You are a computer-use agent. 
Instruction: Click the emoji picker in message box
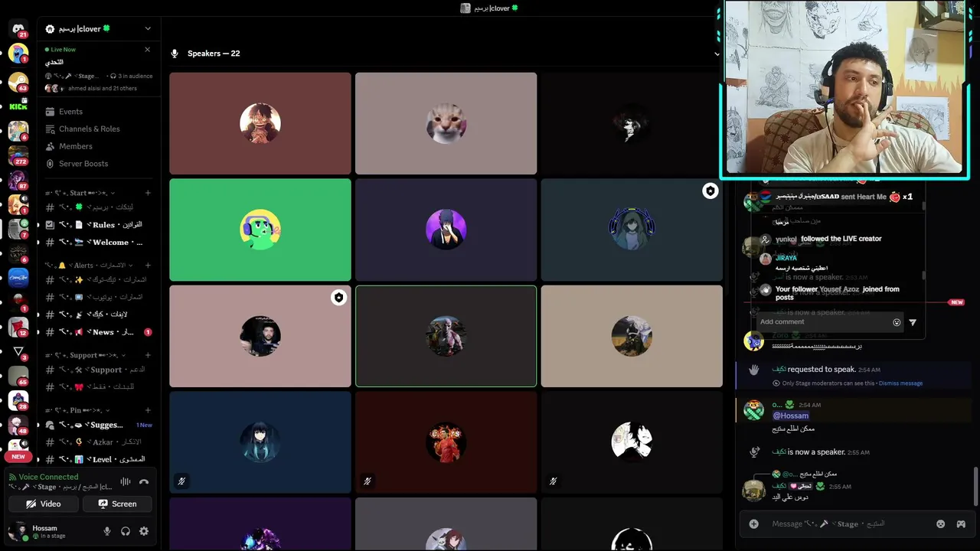[x=941, y=524]
